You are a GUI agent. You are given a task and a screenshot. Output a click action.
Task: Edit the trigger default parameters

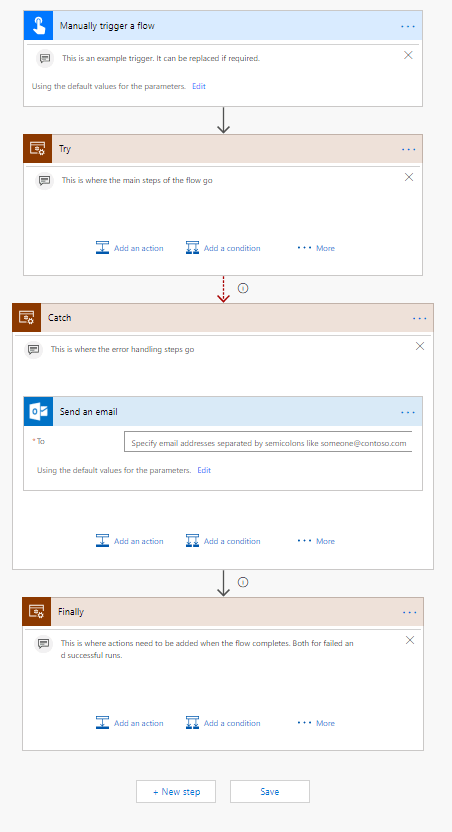(198, 86)
